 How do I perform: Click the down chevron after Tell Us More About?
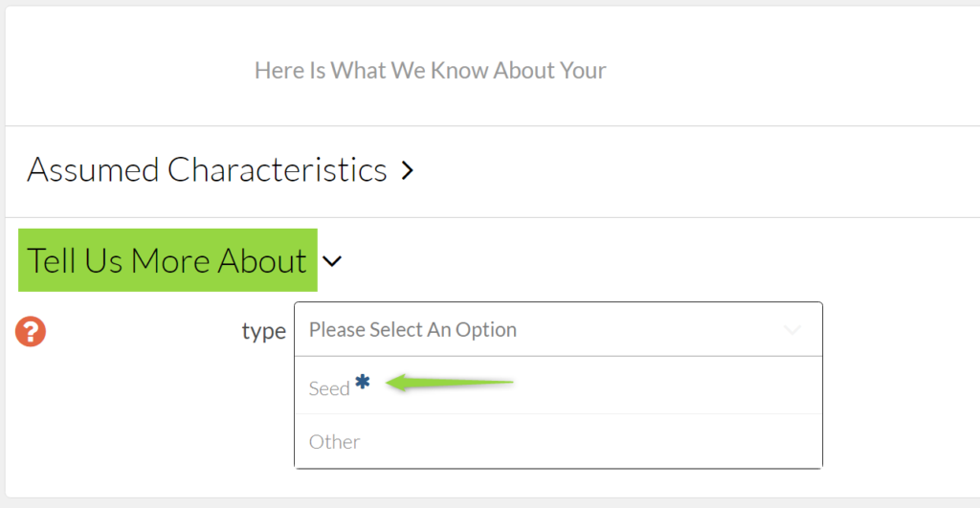point(332,261)
